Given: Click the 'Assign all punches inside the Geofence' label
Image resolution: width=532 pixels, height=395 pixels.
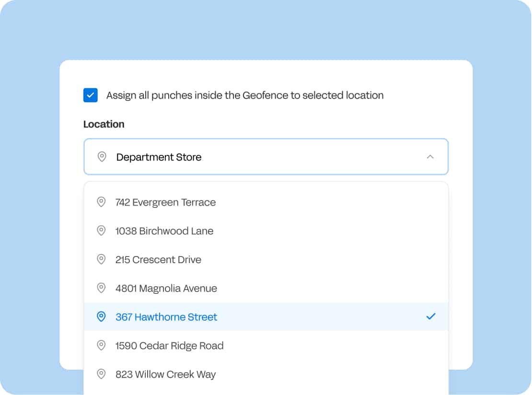Looking at the screenshot, I should (x=245, y=95).
